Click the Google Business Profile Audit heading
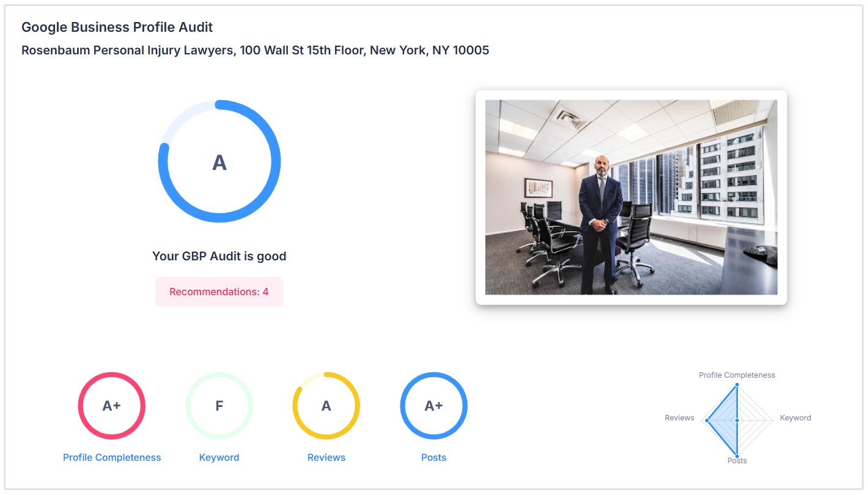Screen dimensions: 868x495 [117, 28]
